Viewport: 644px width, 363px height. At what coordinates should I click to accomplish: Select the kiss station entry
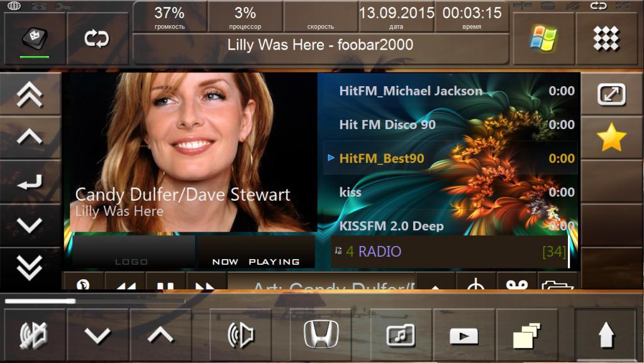pyautogui.click(x=450, y=192)
